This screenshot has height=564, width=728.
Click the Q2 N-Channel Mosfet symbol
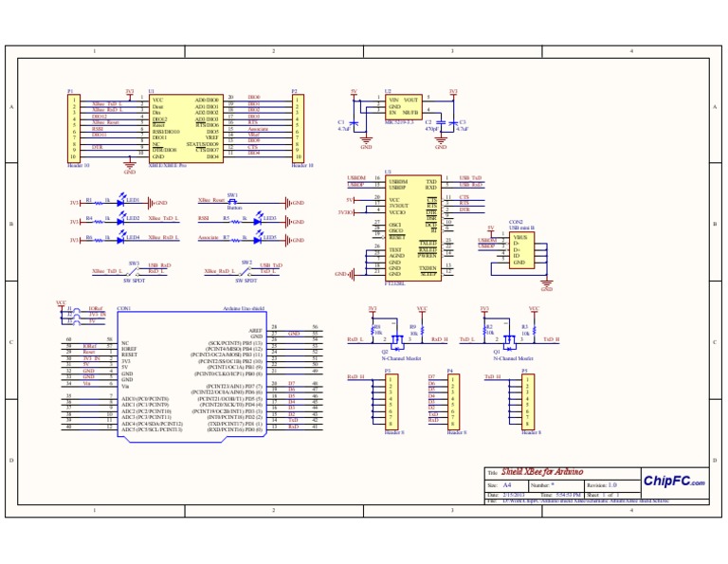pyautogui.click(x=396, y=342)
